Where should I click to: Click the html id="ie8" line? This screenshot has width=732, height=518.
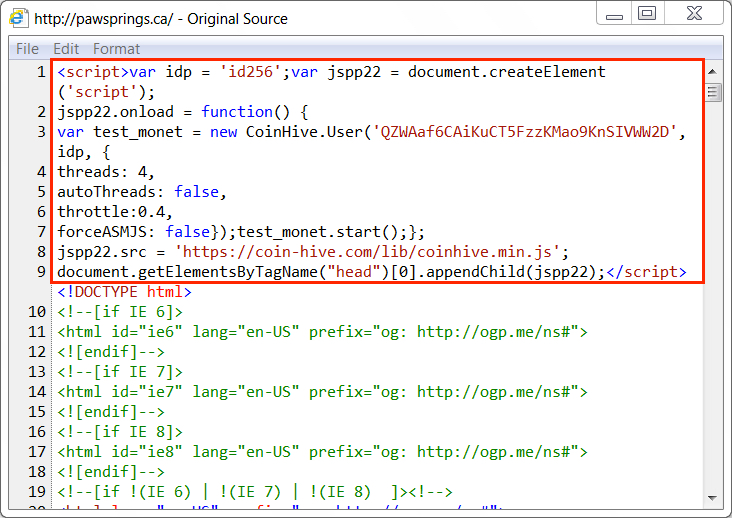(322, 452)
